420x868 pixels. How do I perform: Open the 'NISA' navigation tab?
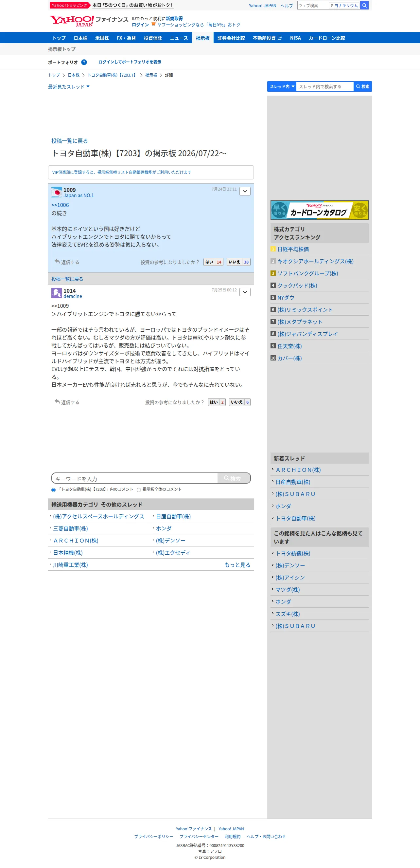pos(295,38)
